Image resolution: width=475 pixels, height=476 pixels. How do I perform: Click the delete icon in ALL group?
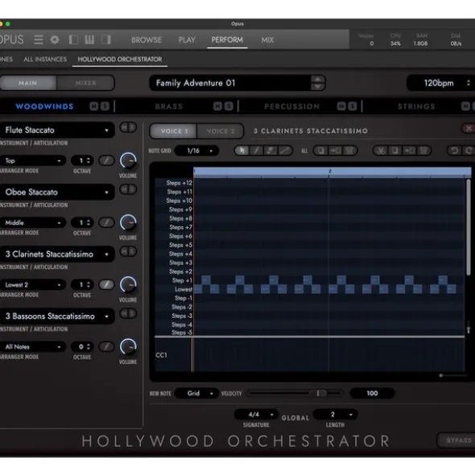[x=349, y=151]
